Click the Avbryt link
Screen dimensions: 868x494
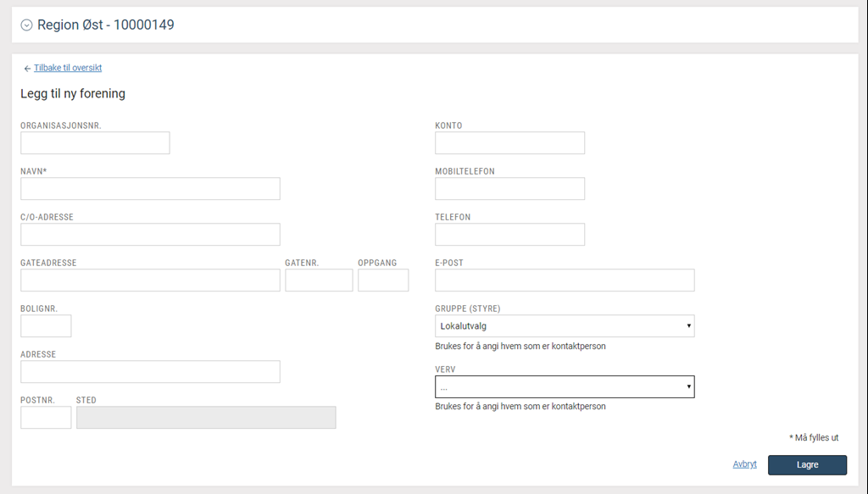click(744, 464)
